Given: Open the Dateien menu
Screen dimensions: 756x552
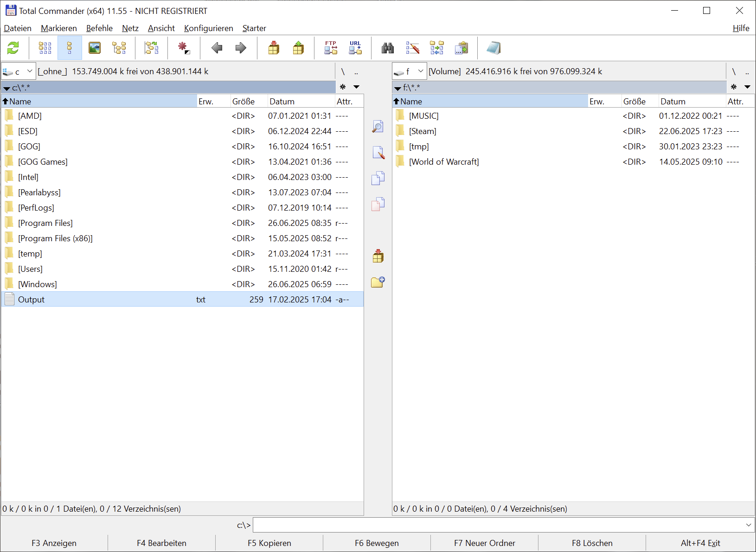Looking at the screenshot, I should tap(18, 28).
